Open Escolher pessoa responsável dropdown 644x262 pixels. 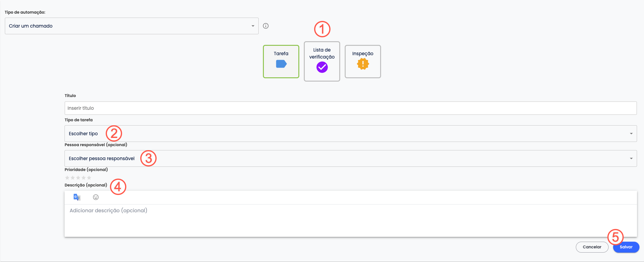coord(350,158)
